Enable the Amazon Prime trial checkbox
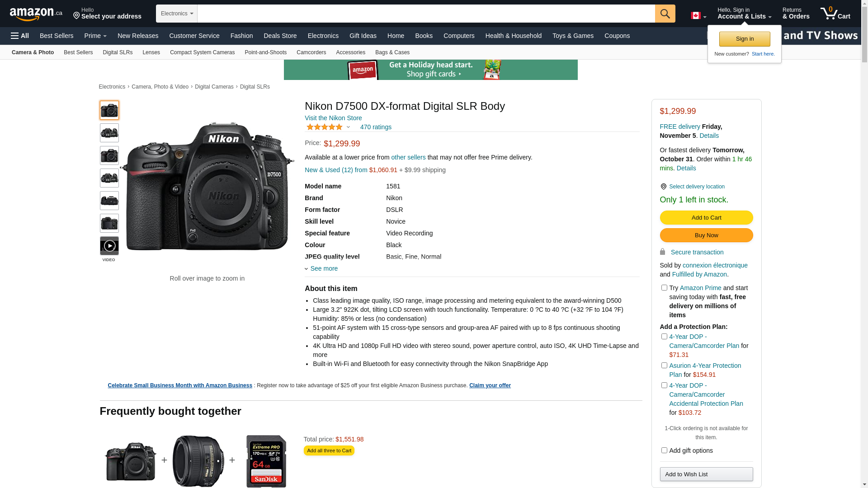868x488 pixels. (x=664, y=288)
